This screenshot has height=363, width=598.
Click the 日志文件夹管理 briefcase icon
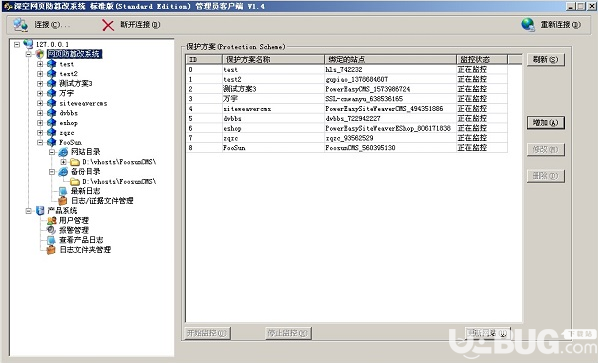[x=51, y=250]
